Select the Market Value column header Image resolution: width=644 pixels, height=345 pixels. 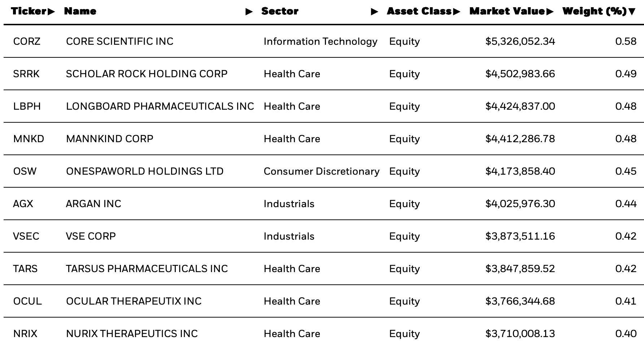tap(507, 11)
